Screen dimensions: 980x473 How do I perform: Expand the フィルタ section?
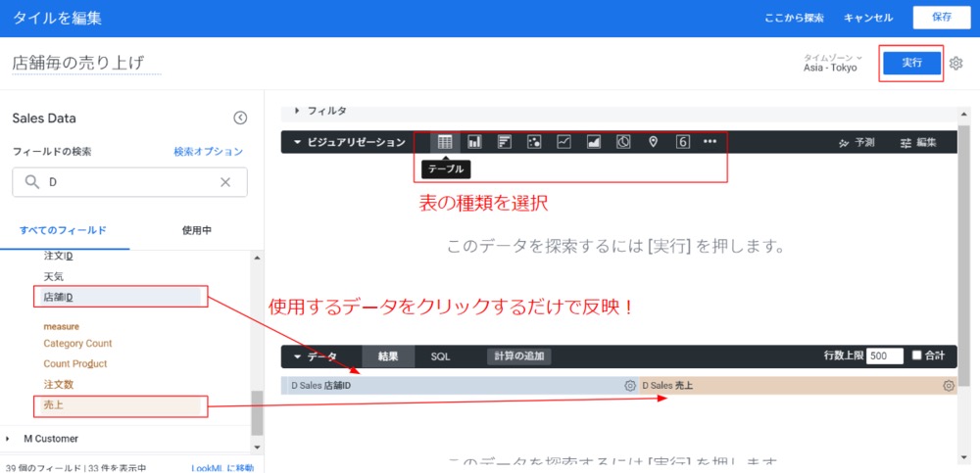tap(297, 111)
